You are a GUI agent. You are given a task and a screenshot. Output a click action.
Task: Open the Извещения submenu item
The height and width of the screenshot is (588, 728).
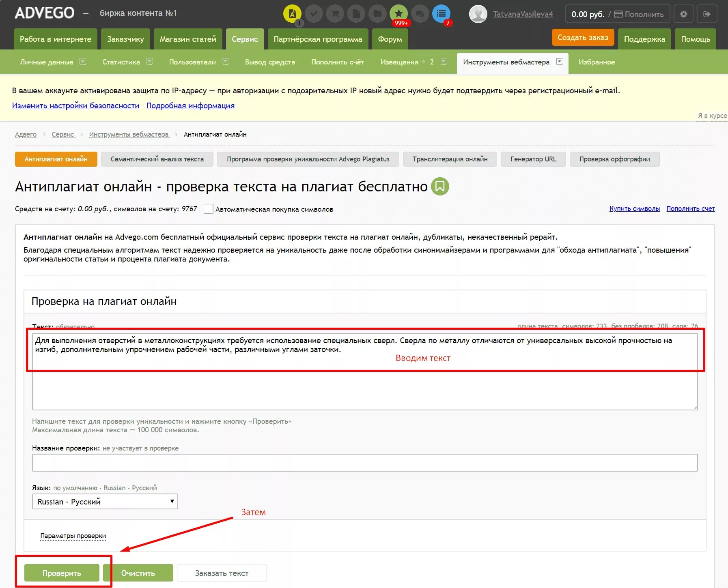[x=399, y=62]
